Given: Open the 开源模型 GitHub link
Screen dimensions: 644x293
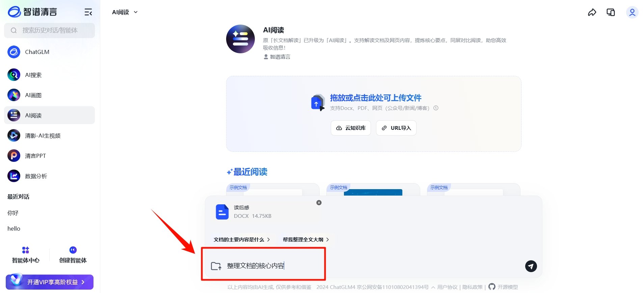Looking at the screenshot, I should [x=503, y=287].
